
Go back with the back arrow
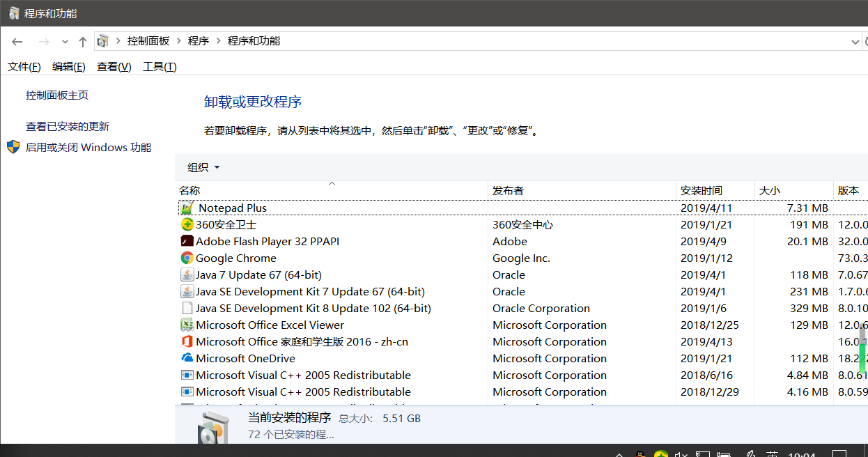tap(17, 42)
